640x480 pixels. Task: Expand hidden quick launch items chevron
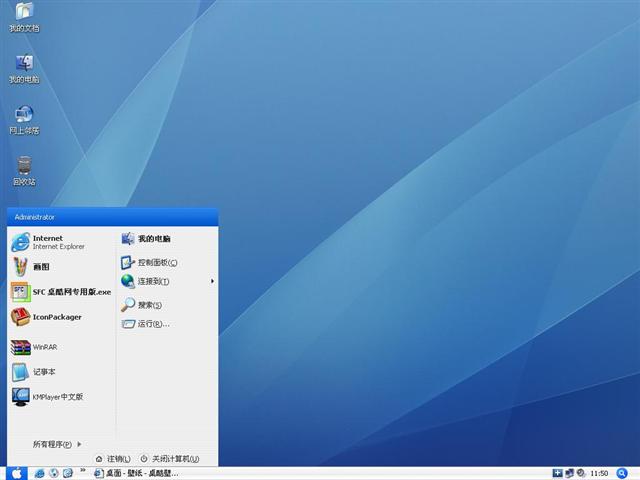coord(82,469)
